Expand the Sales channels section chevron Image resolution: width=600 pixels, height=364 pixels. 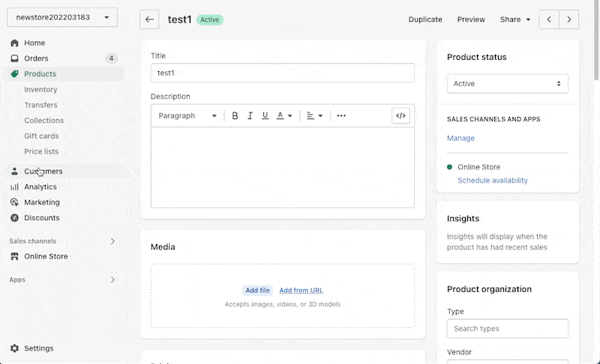point(112,241)
